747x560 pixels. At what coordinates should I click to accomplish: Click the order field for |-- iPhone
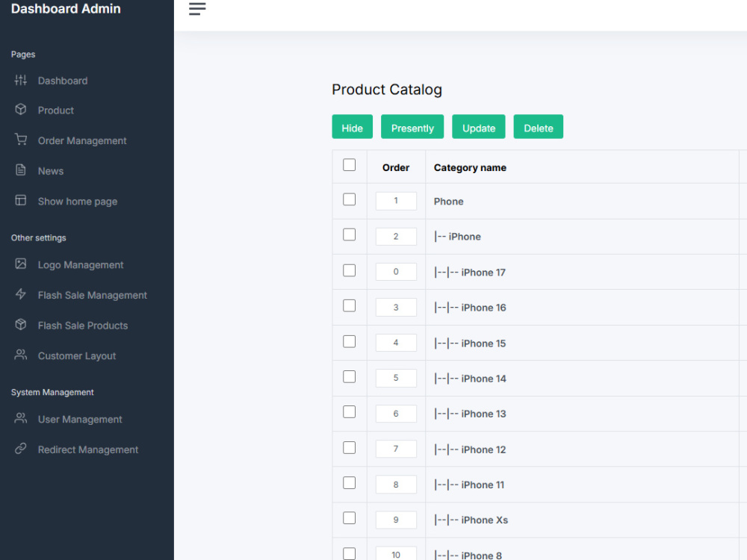pos(396,237)
